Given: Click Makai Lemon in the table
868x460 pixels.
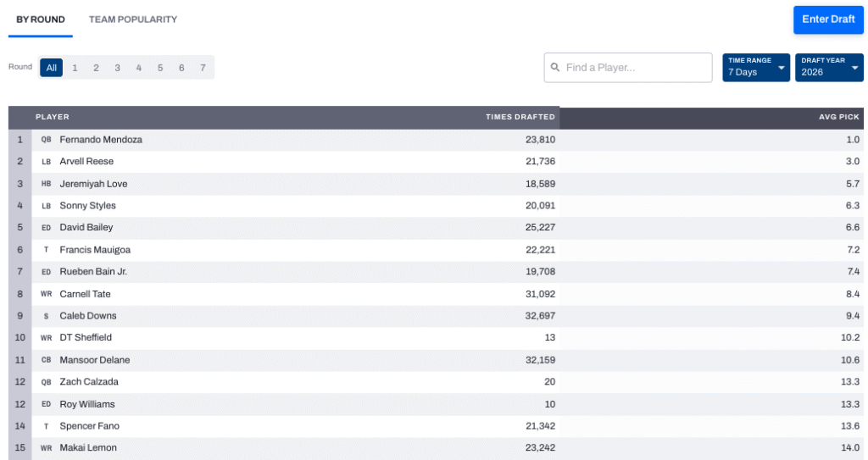Looking at the screenshot, I should point(88,448).
